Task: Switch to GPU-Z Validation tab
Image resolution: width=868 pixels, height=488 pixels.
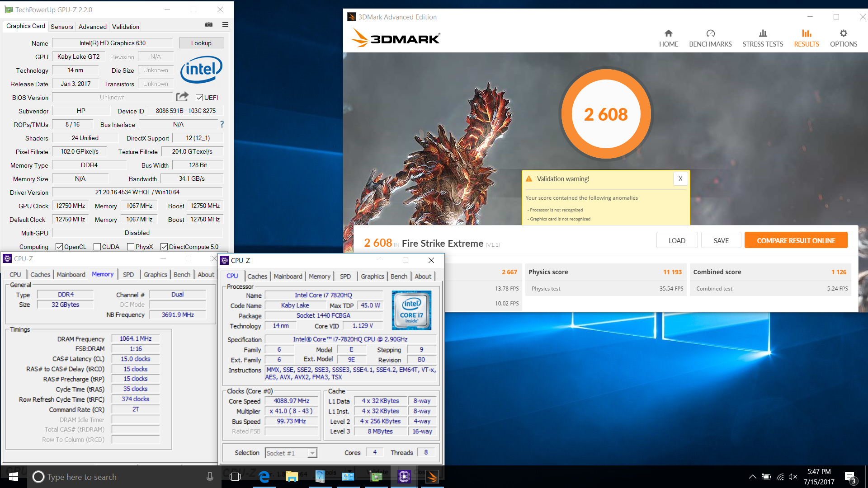Action: pos(126,27)
